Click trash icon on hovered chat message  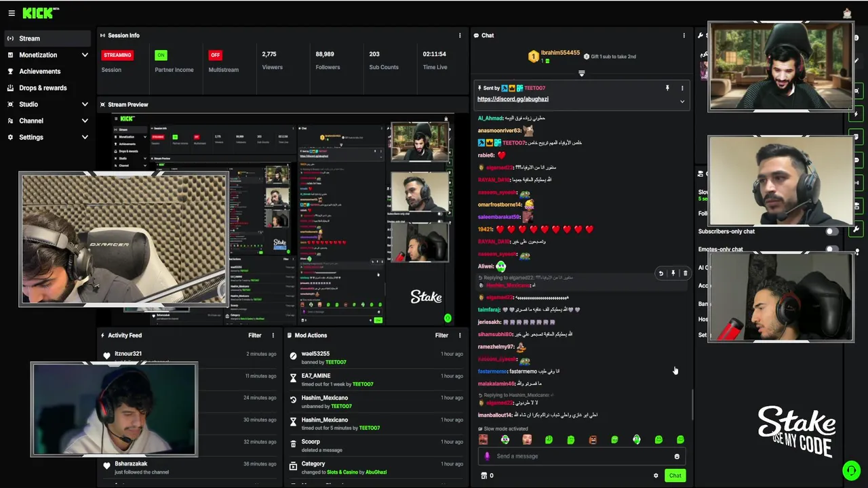click(x=685, y=273)
